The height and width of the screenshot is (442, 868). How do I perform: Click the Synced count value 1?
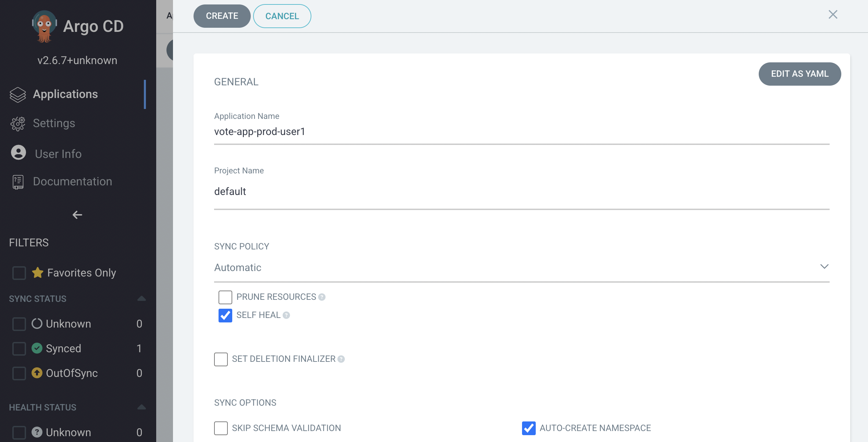(x=139, y=348)
